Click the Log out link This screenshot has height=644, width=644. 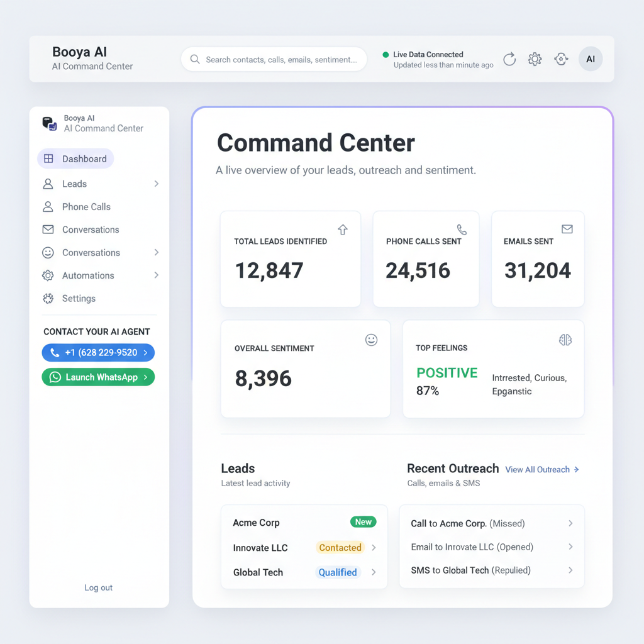click(x=98, y=588)
